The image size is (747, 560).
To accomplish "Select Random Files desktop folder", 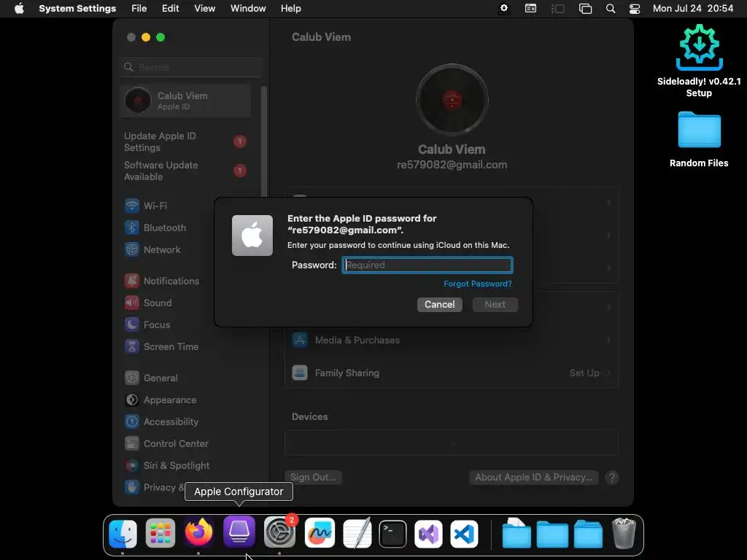I will point(699,139).
